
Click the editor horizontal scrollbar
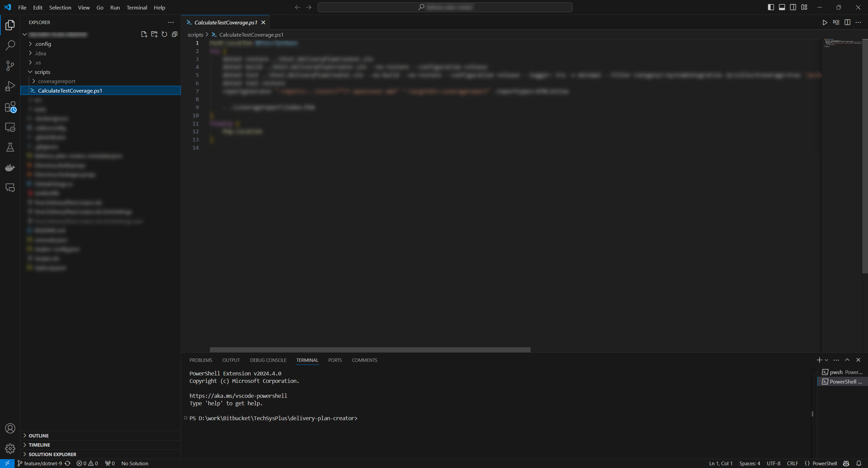[370, 350]
